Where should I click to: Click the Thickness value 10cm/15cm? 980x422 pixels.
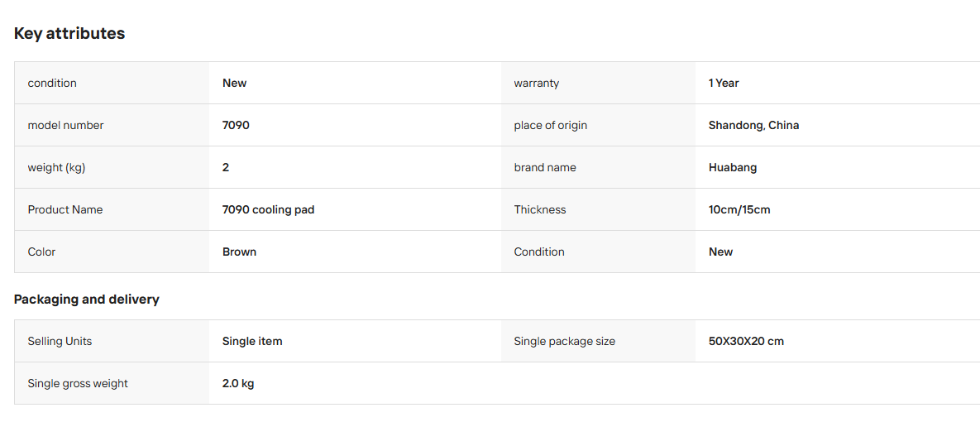click(739, 210)
